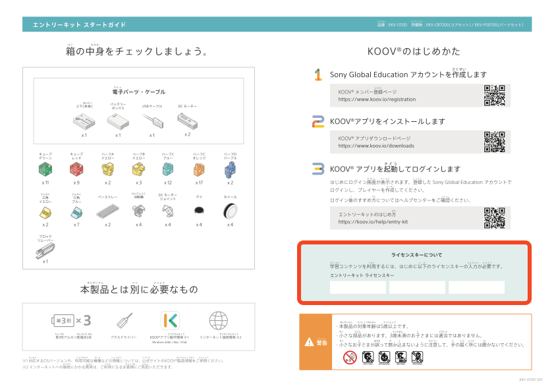
Task: Click the 'インターネット接続環境 ※2' caption
Action: pos(220,337)
